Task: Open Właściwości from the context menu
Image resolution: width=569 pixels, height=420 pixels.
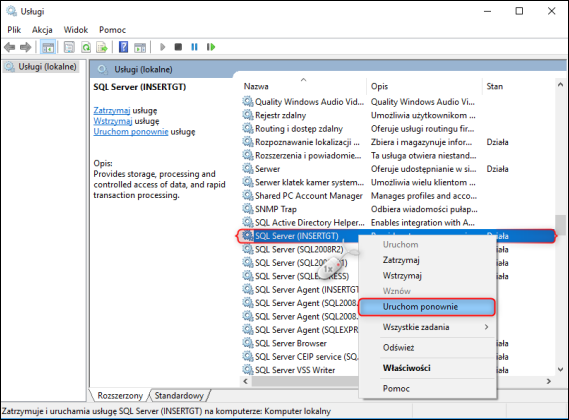Action: click(x=427, y=368)
